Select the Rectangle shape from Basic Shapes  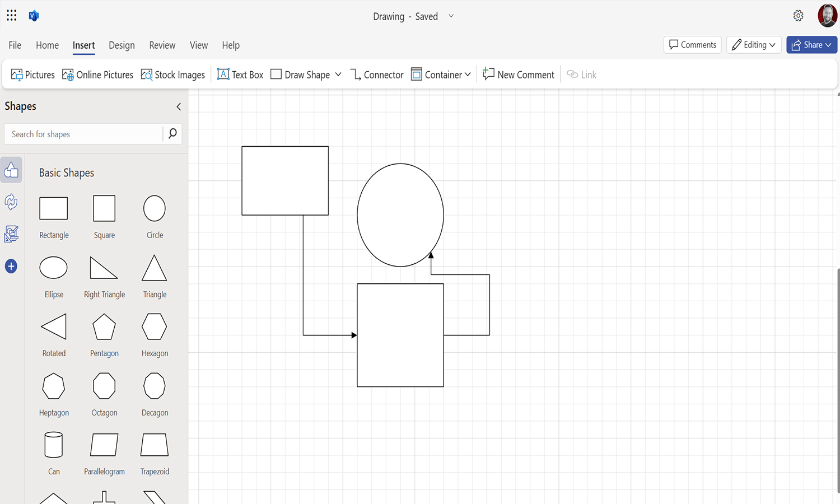[x=53, y=208]
